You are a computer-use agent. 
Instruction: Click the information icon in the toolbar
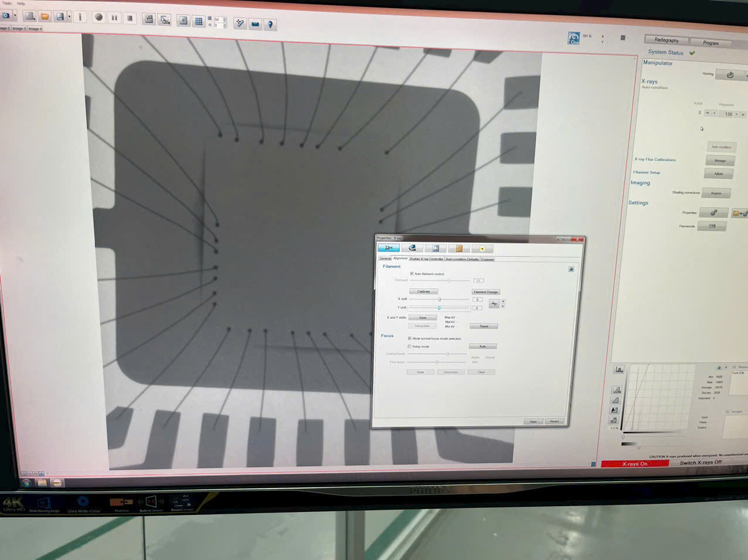(x=80, y=17)
